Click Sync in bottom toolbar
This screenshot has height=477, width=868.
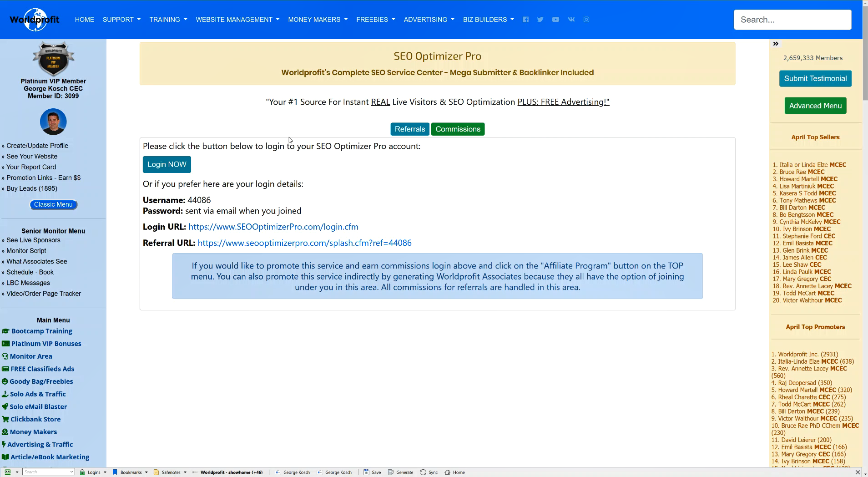(429, 472)
